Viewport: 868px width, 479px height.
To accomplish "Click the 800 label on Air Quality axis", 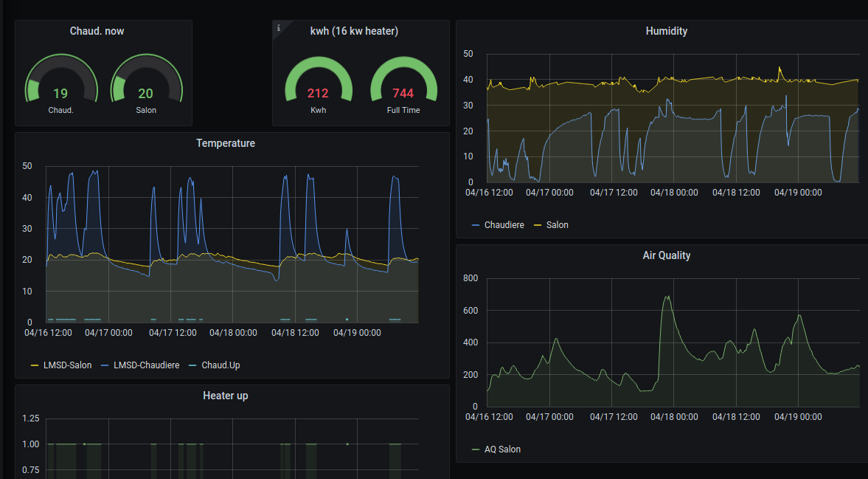I will (471, 278).
